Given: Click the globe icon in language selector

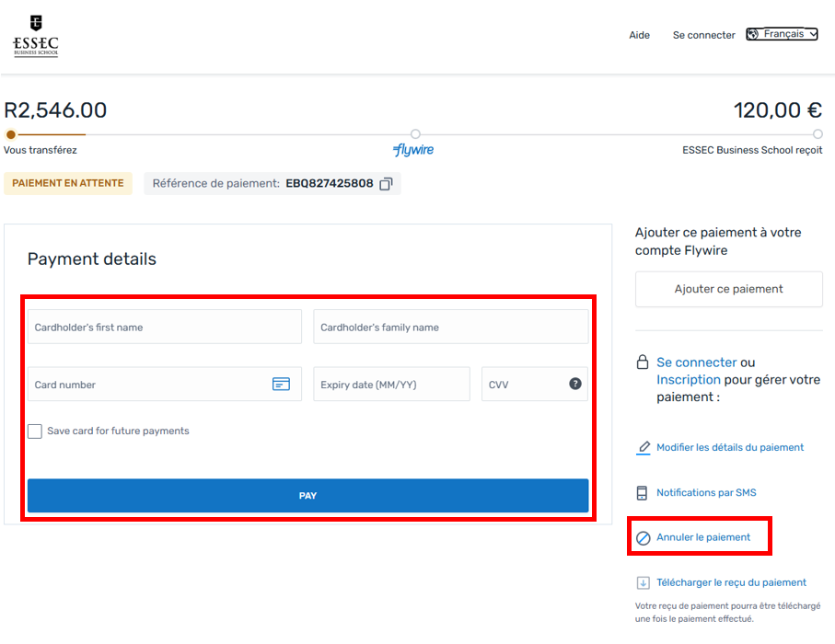Looking at the screenshot, I should [x=752, y=34].
